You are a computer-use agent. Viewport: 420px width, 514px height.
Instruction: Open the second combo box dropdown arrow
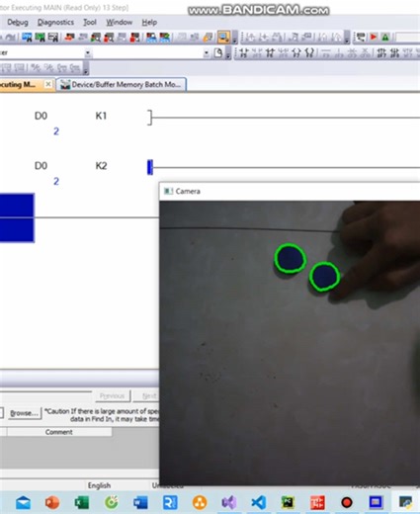coord(207,53)
